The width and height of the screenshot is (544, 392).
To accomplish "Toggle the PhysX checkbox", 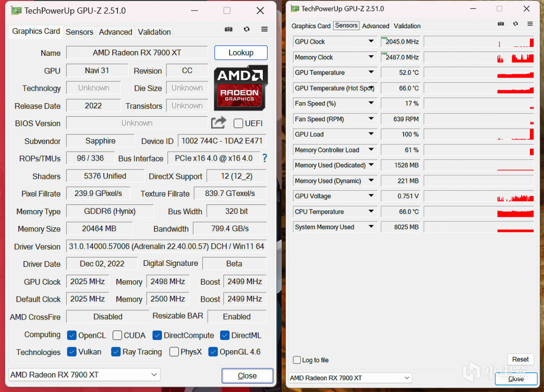I will [174, 352].
